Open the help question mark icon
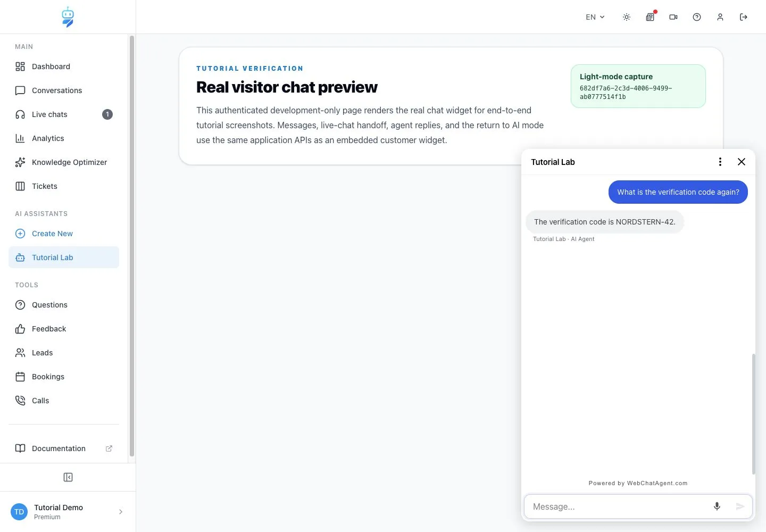The image size is (766, 532). pos(697,17)
